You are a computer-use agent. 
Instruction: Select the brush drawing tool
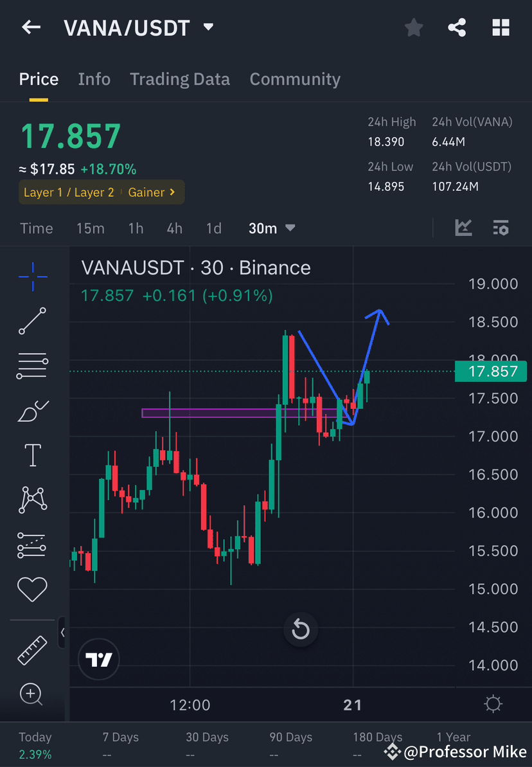pyautogui.click(x=32, y=410)
